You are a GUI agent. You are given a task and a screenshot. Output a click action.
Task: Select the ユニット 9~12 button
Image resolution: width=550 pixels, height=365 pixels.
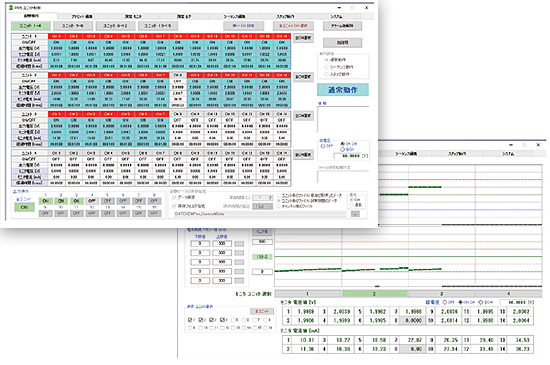tap(115, 26)
